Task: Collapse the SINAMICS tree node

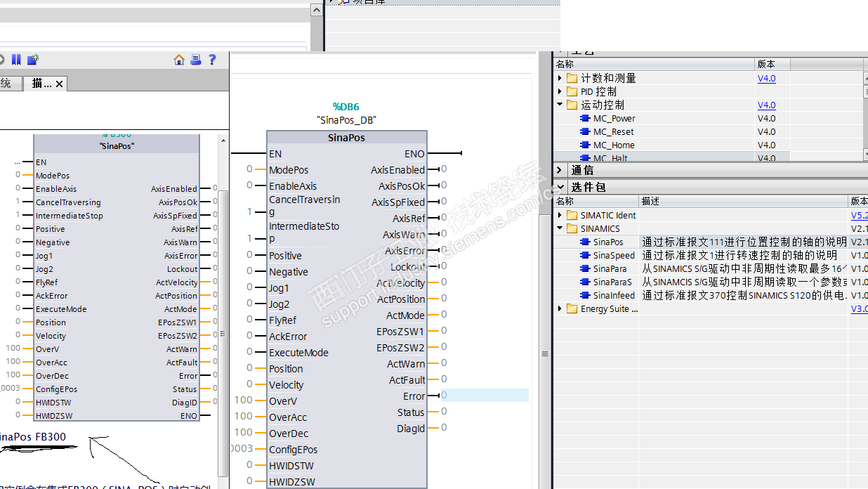Action: pyautogui.click(x=560, y=229)
